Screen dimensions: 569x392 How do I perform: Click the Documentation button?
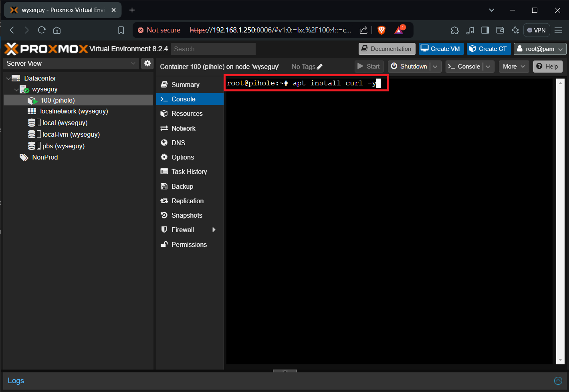(x=387, y=49)
